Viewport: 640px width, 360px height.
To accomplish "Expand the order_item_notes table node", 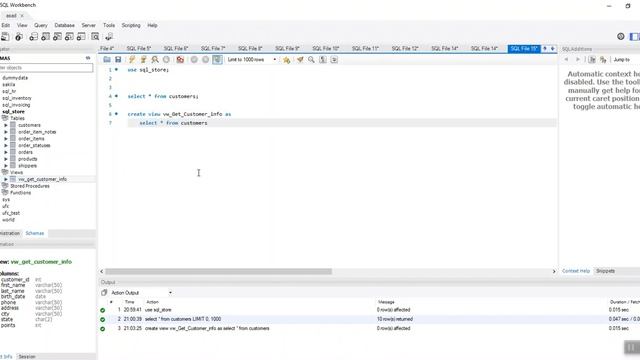I will 6,132.
